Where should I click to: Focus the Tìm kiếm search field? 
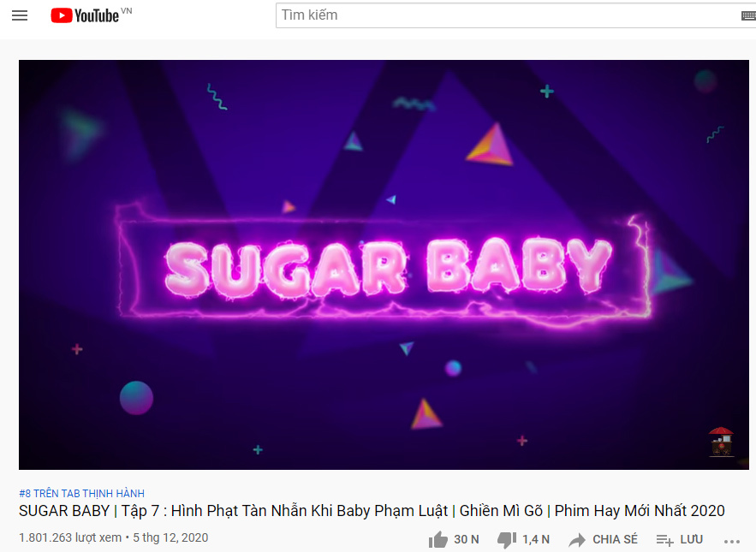point(509,15)
